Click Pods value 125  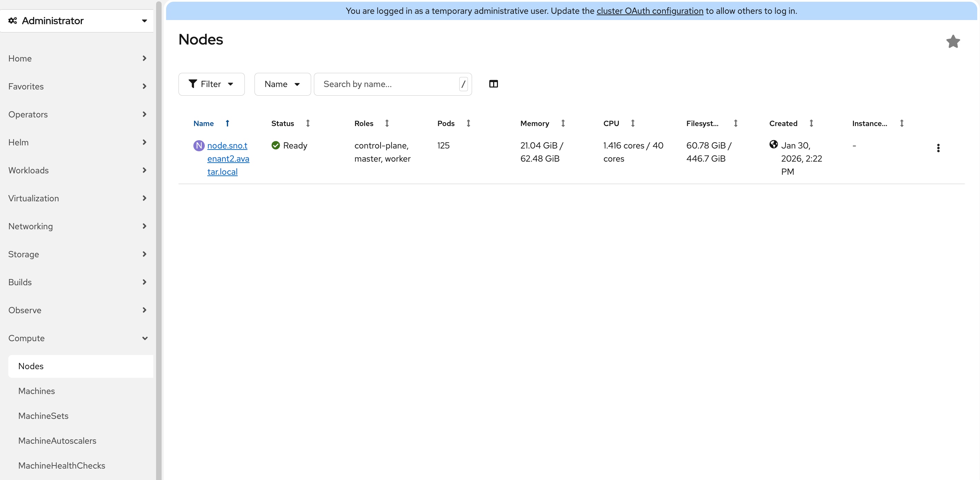point(443,146)
